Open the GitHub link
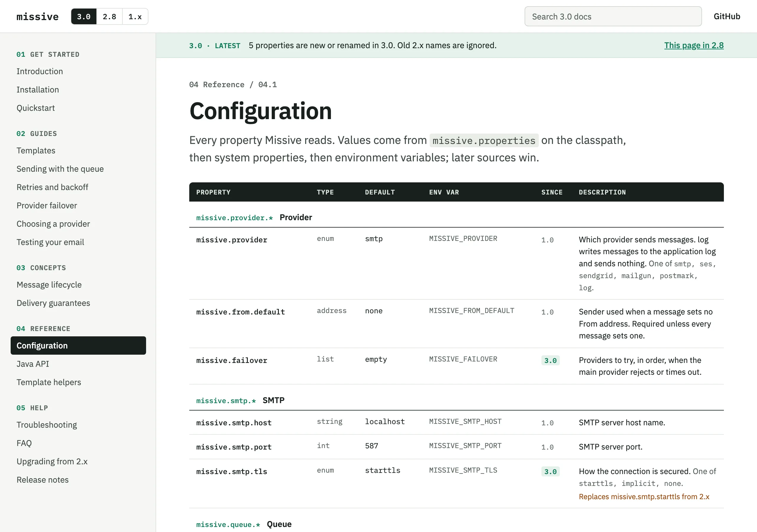Screen dimensions: 757x532 pos(727,17)
